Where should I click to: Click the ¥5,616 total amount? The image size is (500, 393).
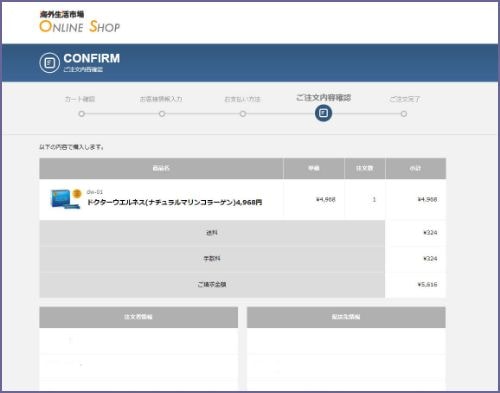(x=427, y=284)
